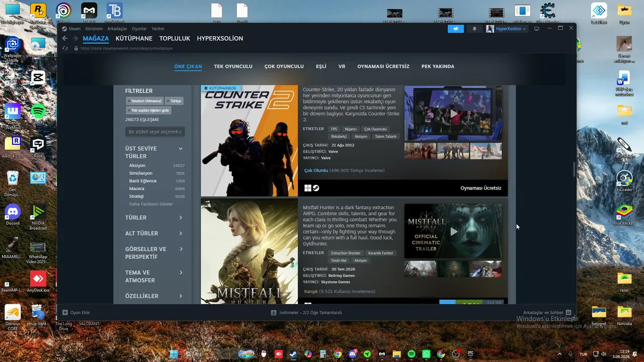The image size is (644, 362).
Task: Click in the tag search input field
Action: click(155, 132)
